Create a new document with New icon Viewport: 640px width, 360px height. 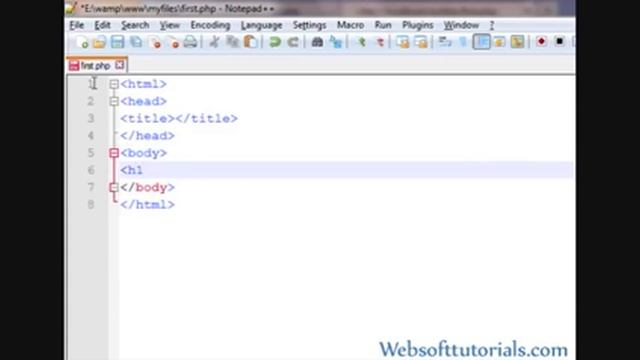82,42
